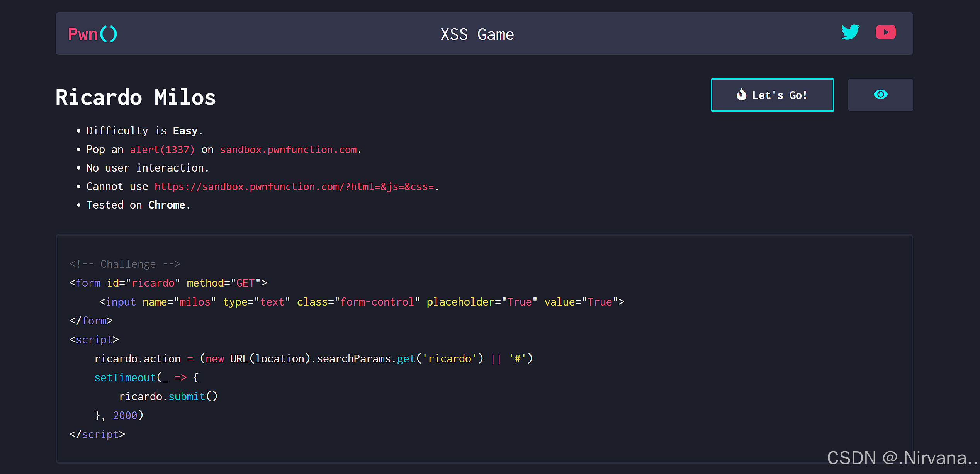Click the Pwn() logo
The width and height of the screenshot is (980, 474).
click(93, 34)
